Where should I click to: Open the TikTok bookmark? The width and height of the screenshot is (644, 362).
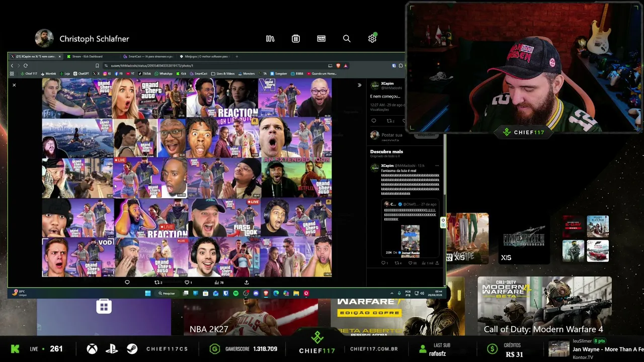[144, 73]
